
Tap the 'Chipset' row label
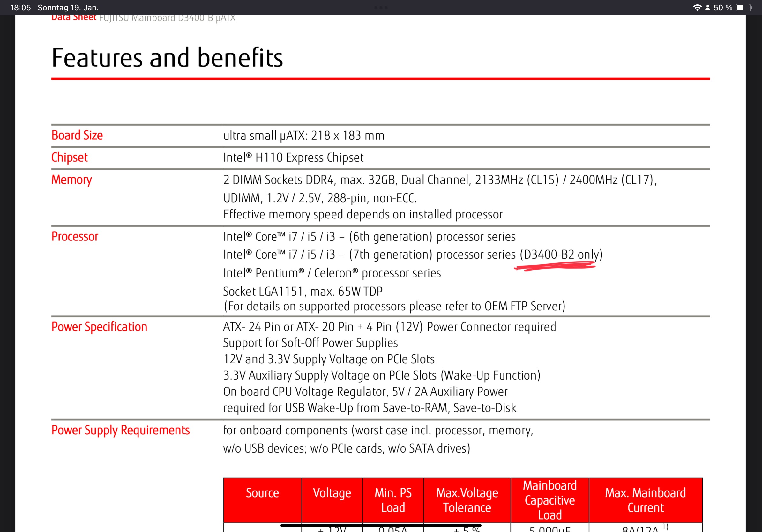[69, 158]
